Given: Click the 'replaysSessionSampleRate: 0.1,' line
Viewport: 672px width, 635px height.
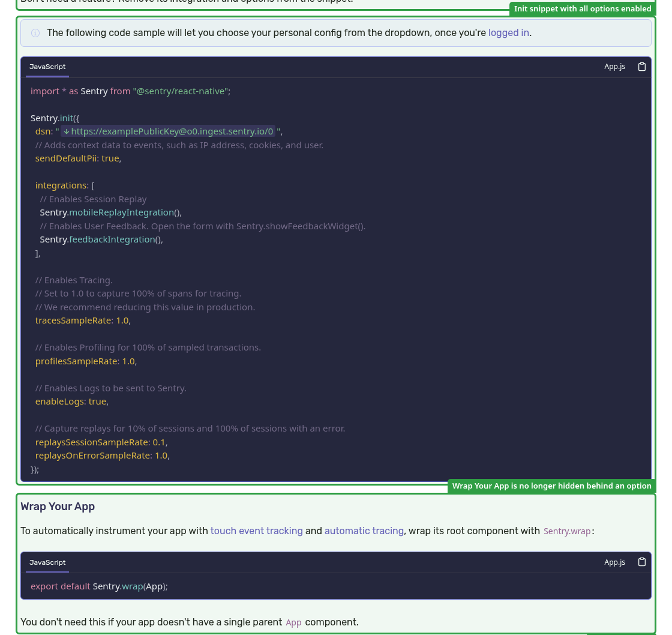Looking at the screenshot, I should 101,442.
